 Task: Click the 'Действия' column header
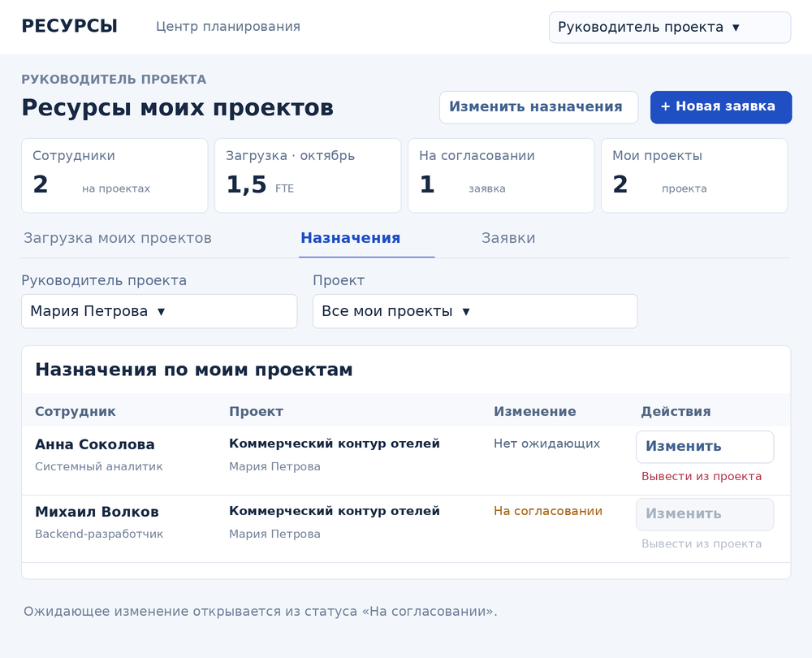click(x=676, y=411)
